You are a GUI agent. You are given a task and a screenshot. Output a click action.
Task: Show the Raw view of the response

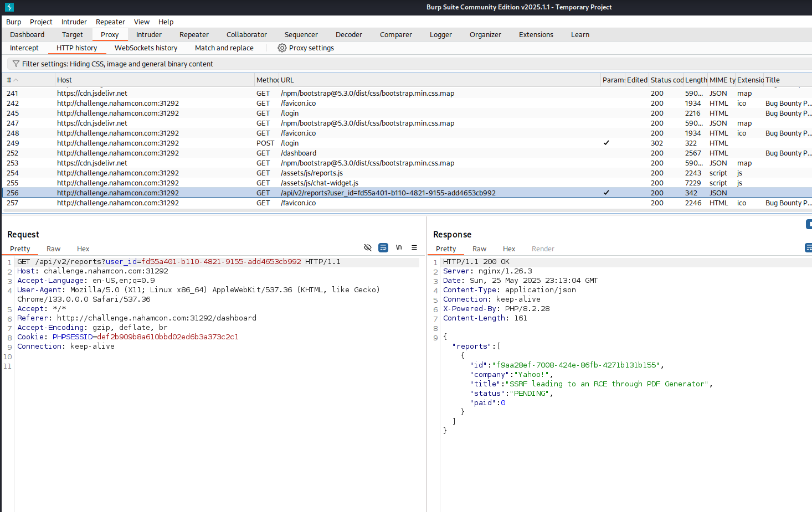(479, 249)
